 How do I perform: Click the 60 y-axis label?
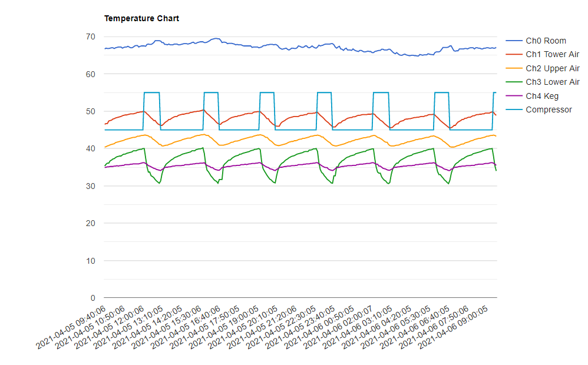coord(90,74)
